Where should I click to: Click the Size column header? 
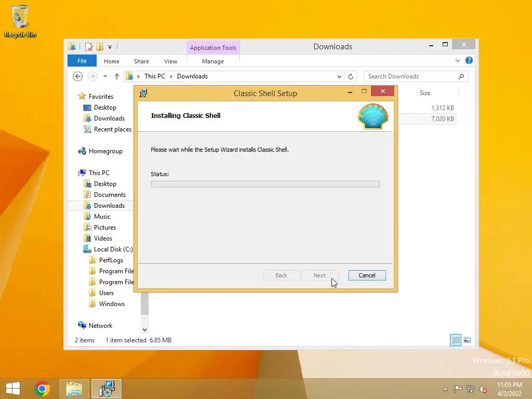tap(425, 92)
